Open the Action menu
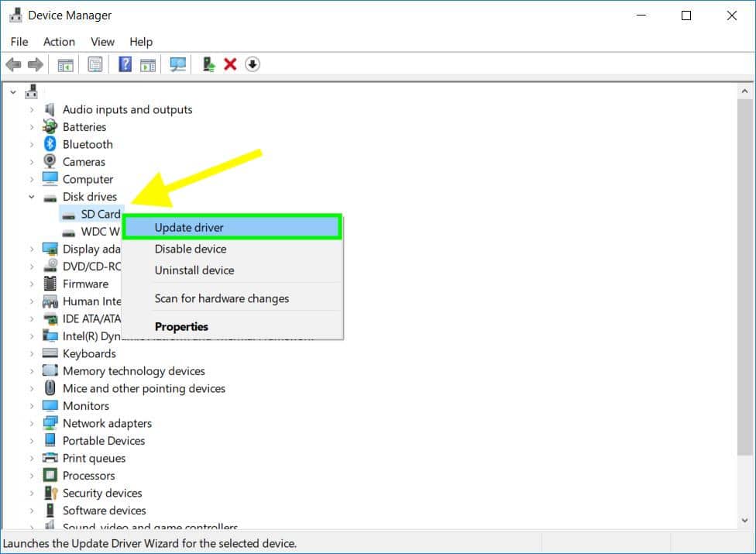 pos(59,42)
